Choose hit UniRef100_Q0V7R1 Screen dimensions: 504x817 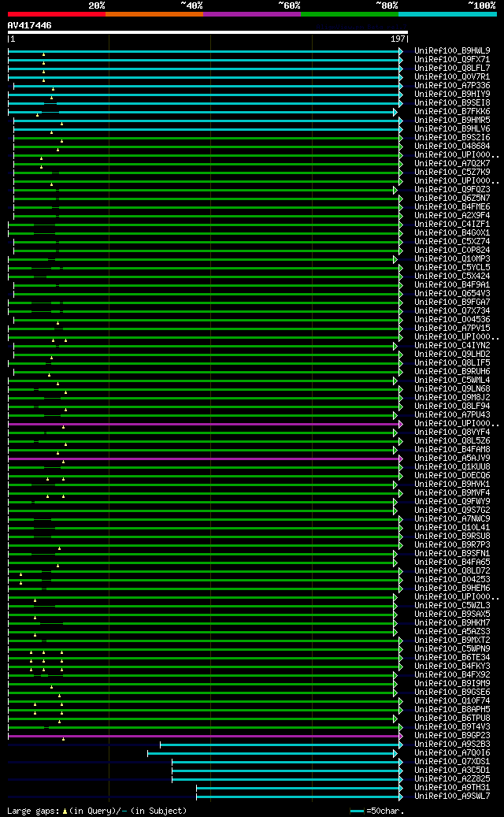pyautogui.click(x=452, y=77)
